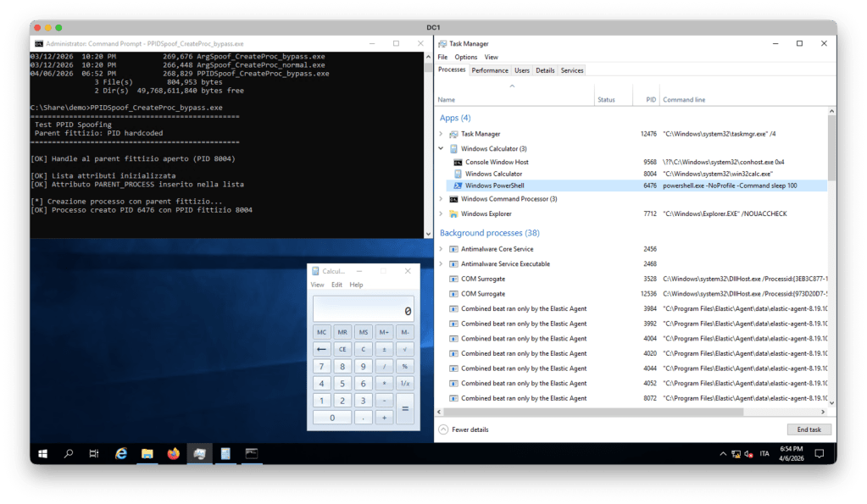This screenshot has height=504, width=867.
Task: Switch to the Performance tab
Action: pos(490,70)
